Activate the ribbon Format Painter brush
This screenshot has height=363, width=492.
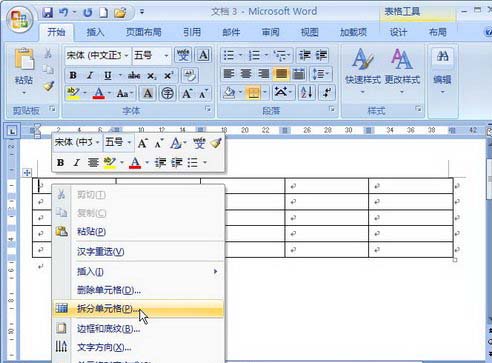(49, 86)
